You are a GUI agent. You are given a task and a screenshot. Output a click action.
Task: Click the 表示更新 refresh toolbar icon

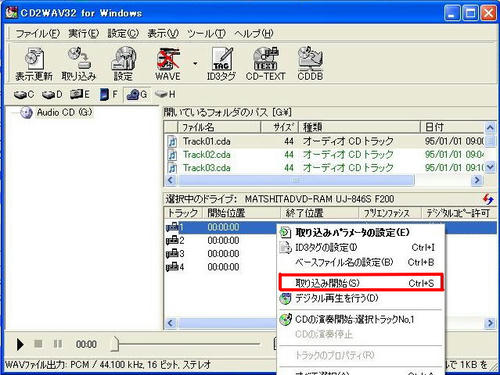pyautogui.click(x=34, y=64)
